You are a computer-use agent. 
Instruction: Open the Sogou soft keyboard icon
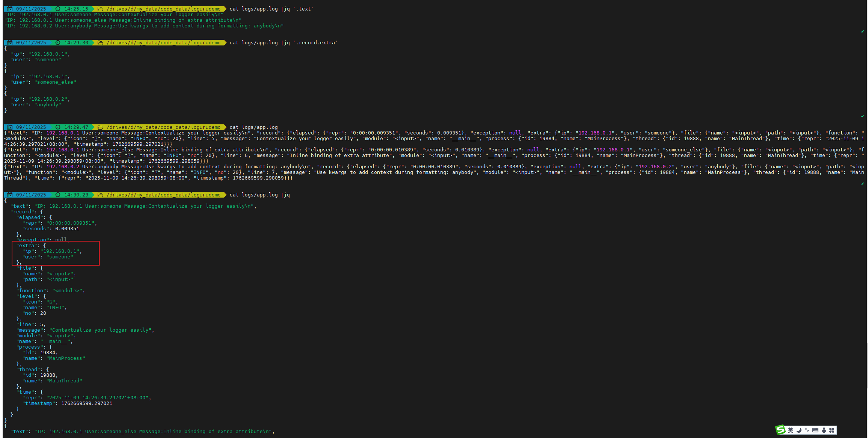(x=815, y=430)
